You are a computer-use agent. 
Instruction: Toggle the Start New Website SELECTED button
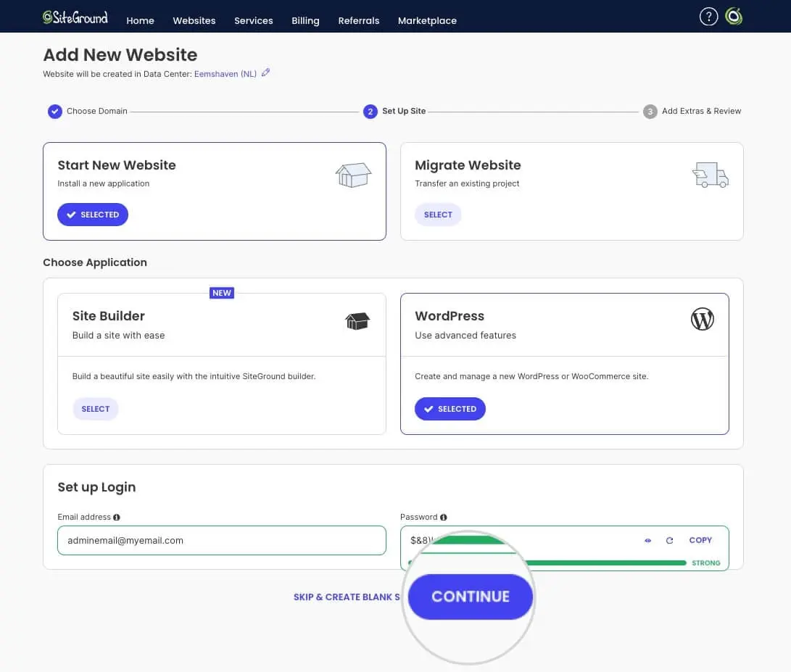[93, 215]
